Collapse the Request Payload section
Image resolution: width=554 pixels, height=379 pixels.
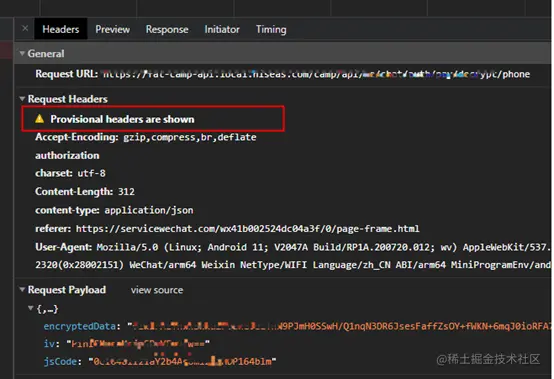point(22,290)
